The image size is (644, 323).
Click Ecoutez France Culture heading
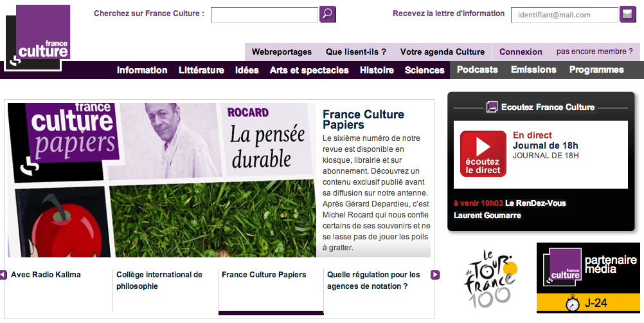pos(548,107)
